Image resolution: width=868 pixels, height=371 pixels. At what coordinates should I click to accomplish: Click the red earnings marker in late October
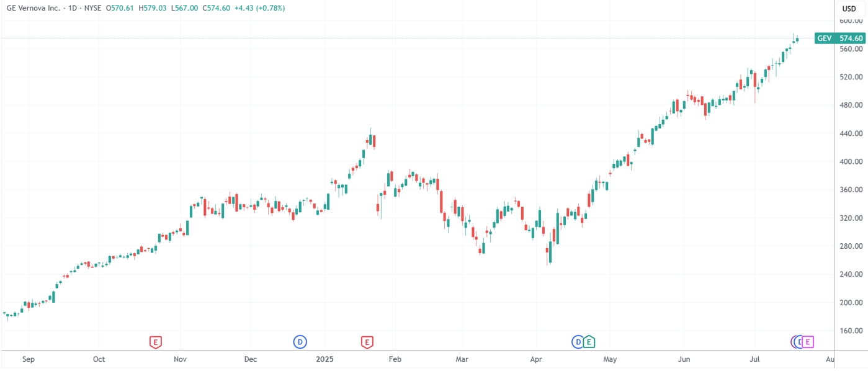point(156,341)
